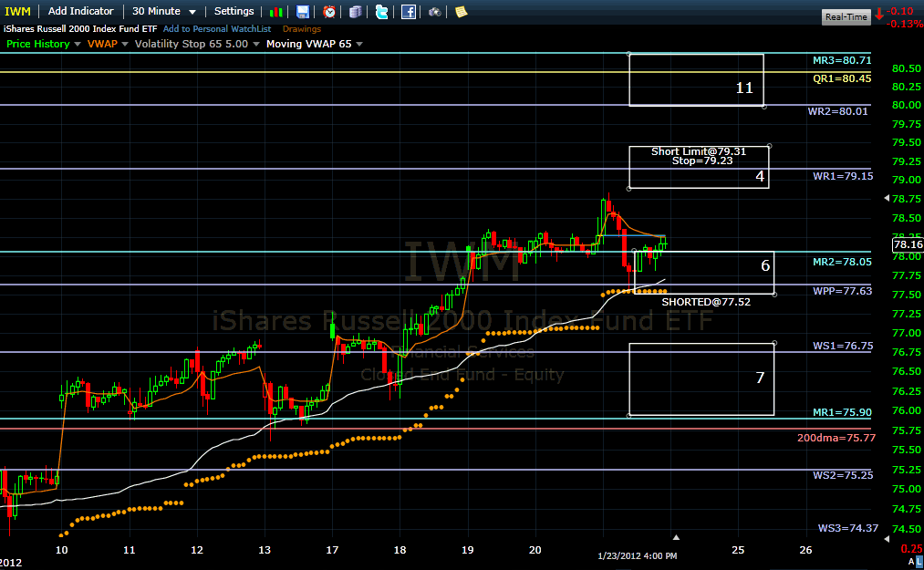Viewport: 924px width, 570px height.
Task: Click the SHORTED@77.52 annotation
Action: (706, 302)
